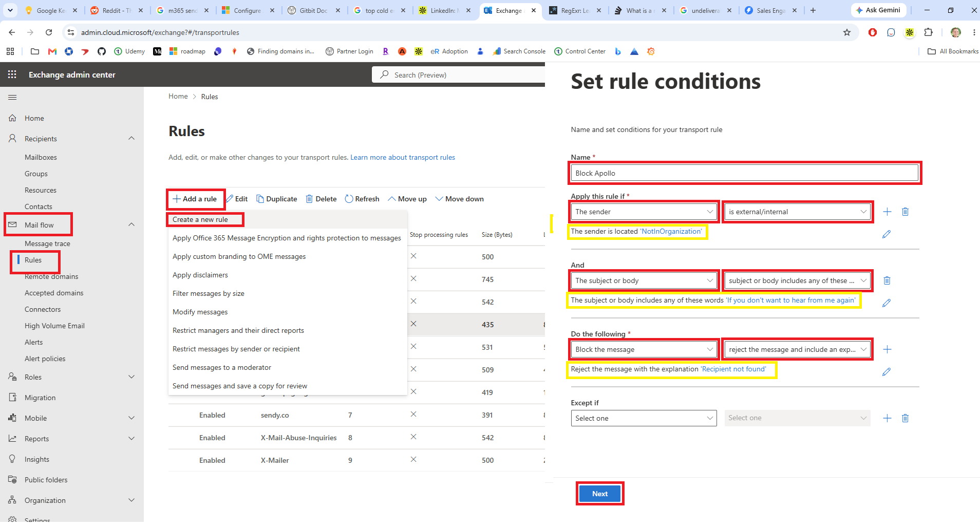Open new browser tab
Screen dimensions: 980x526
[813, 10]
